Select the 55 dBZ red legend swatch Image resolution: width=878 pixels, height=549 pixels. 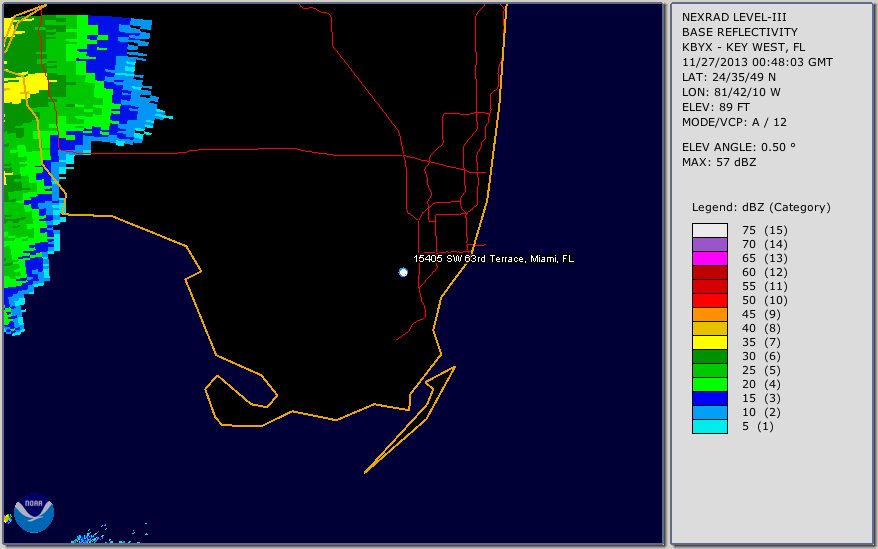point(710,286)
